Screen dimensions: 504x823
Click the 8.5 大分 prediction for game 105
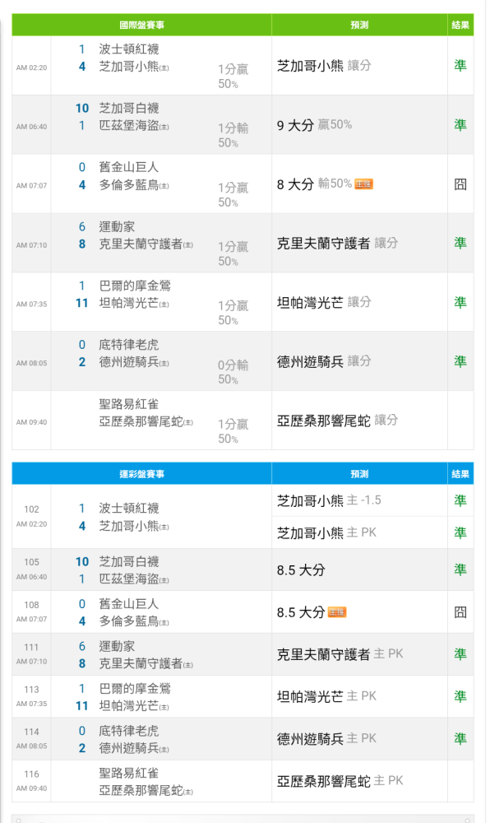(301, 570)
